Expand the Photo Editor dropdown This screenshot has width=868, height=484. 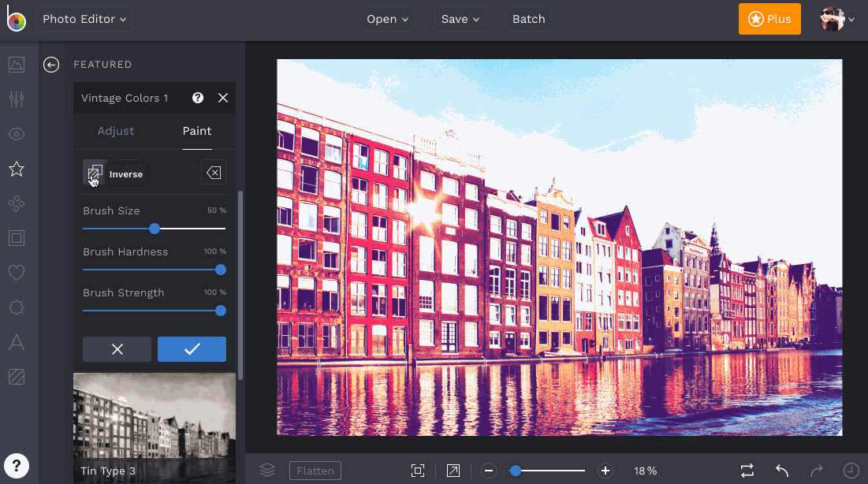pyautogui.click(x=84, y=19)
